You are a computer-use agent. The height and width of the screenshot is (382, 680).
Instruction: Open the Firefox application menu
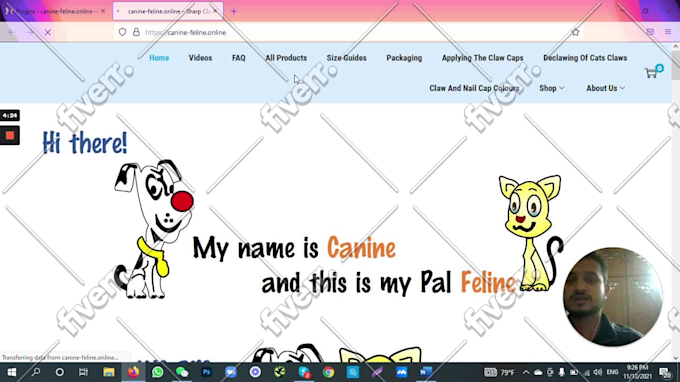point(668,32)
